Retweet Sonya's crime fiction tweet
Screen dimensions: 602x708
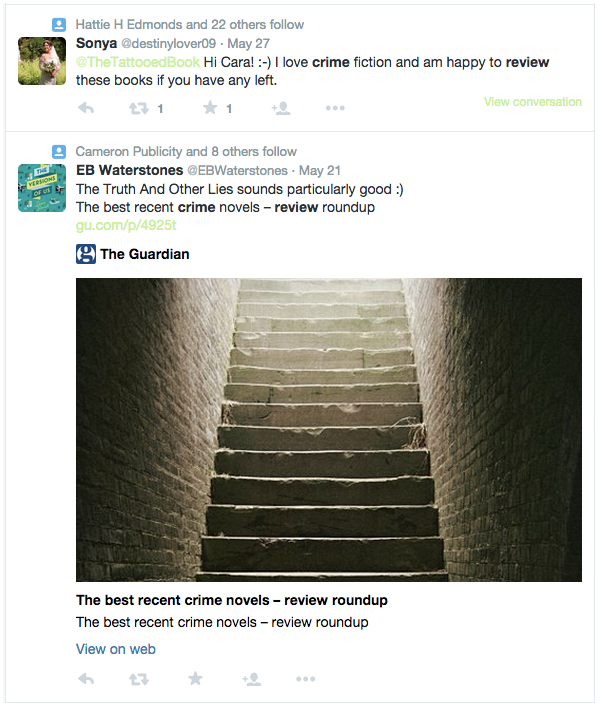click(139, 108)
